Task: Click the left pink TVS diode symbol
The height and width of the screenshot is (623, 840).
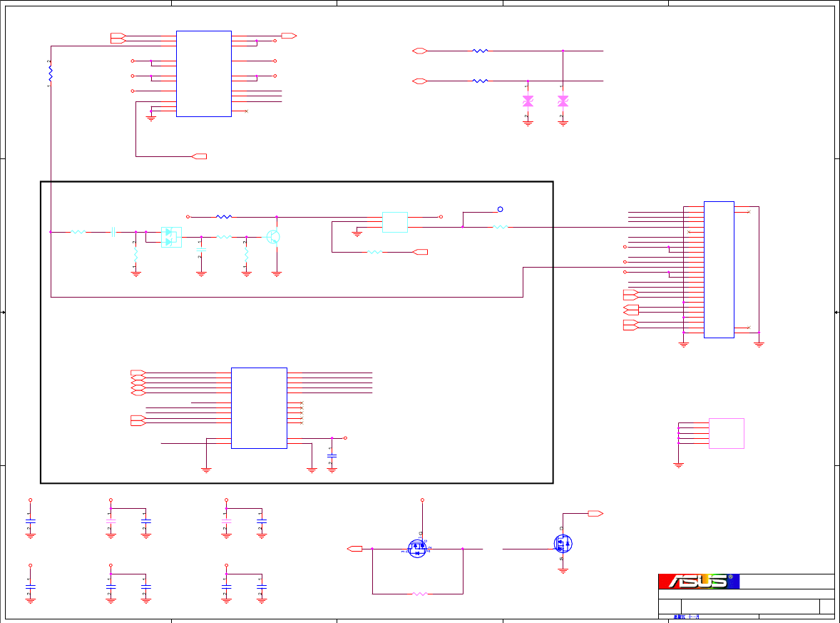Action: (528, 101)
